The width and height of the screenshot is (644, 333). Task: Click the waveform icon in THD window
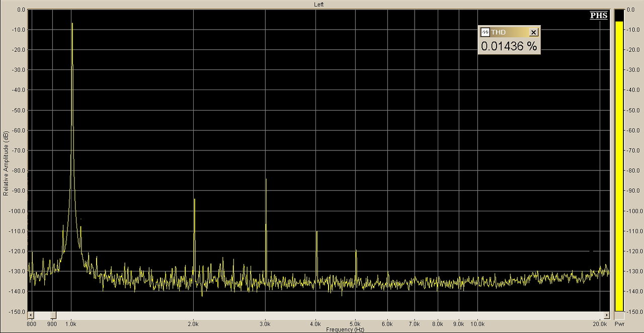pos(485,32)
